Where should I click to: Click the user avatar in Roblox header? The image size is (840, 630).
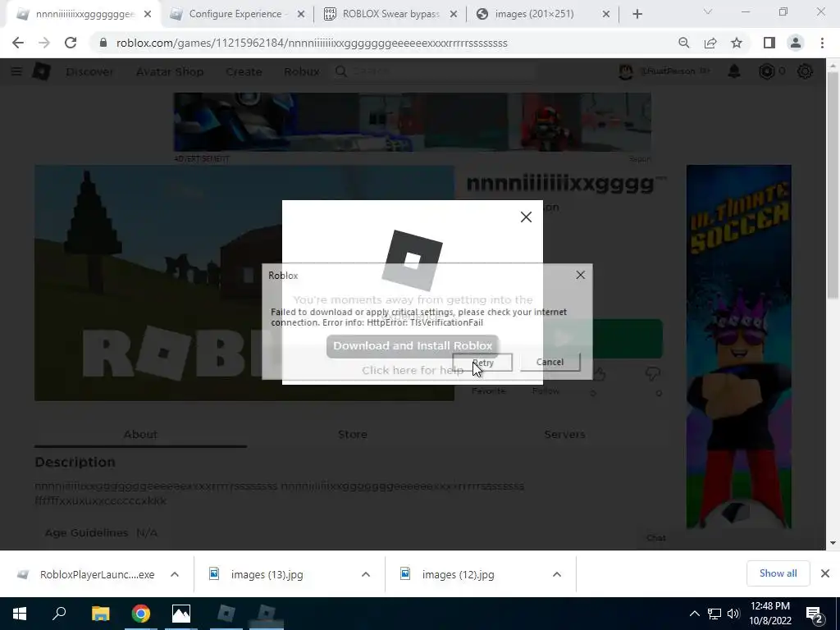tap(626, 71)
